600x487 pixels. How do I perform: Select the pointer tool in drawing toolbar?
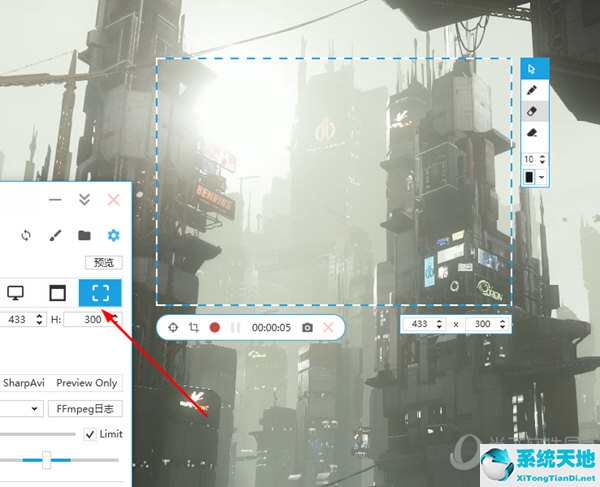(x=535, y=69)
